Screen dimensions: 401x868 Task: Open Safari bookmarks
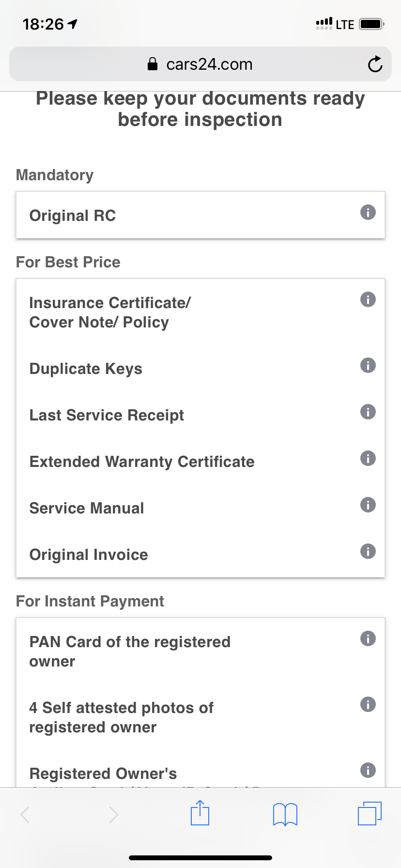tap(285, 814)
